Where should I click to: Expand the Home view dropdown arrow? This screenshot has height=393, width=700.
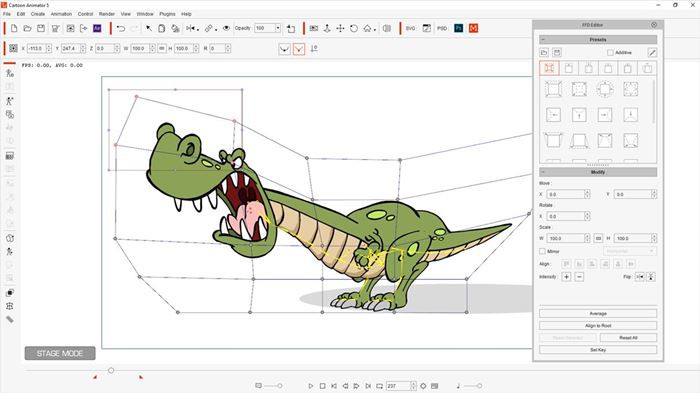coord(375,29)
